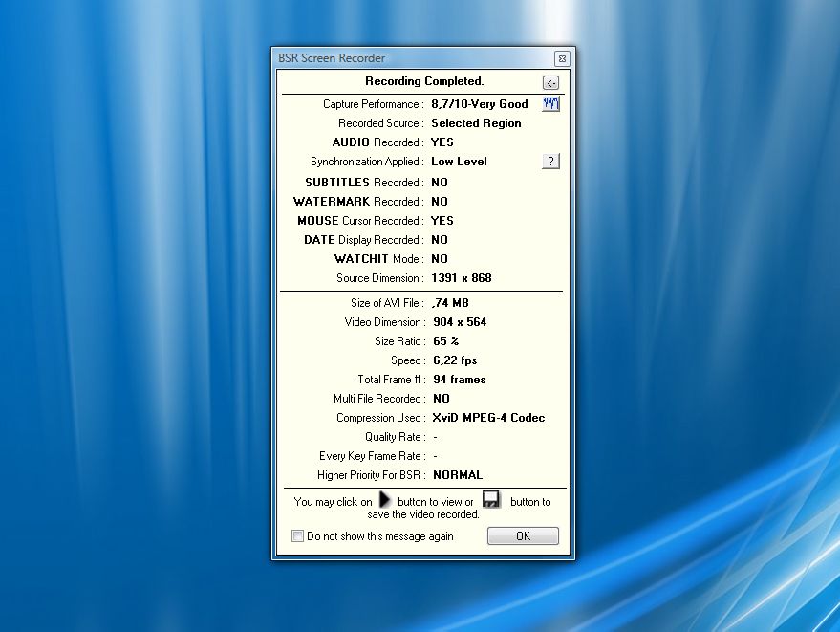This screenshot has width=840, height=632.
Task: Click the synchronization help question mark button
Action: (550, 161)
